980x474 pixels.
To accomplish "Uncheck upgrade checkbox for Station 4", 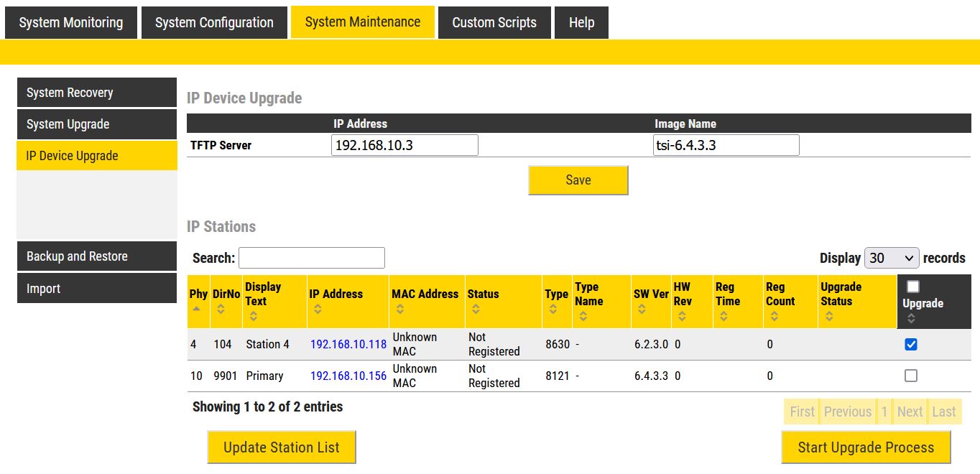I will (911, 345).
